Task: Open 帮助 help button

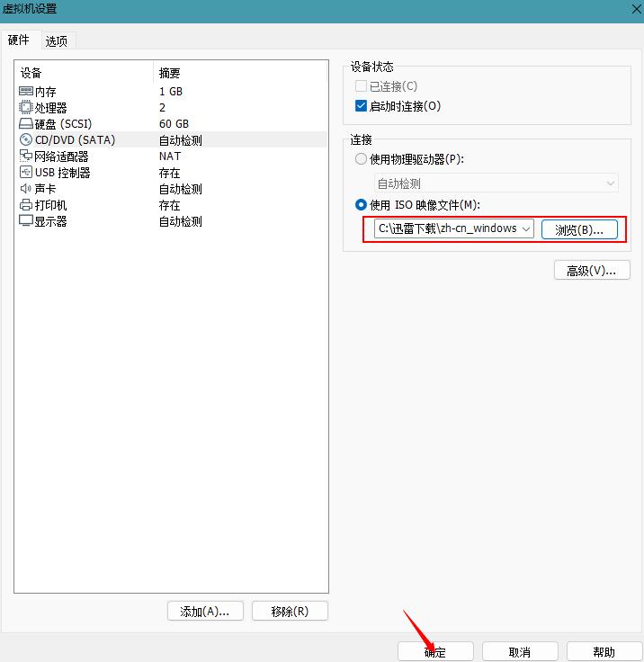Action: (604, 652)
